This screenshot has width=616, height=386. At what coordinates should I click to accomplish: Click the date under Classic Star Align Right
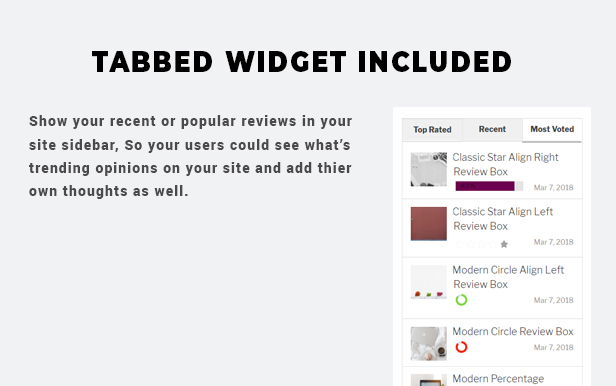coord(553,188)
